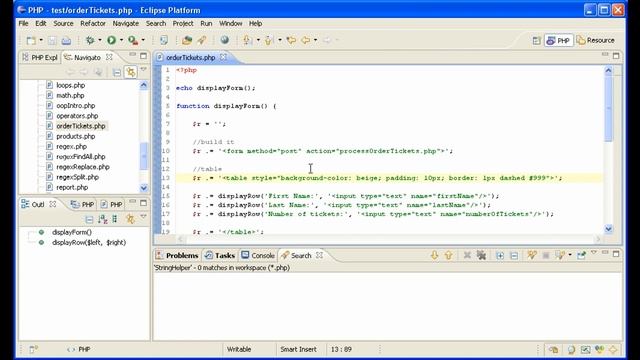This screenshot has height=360, width=640.
Task: Switch to the Console tab
Action: [x=258, y=256]
